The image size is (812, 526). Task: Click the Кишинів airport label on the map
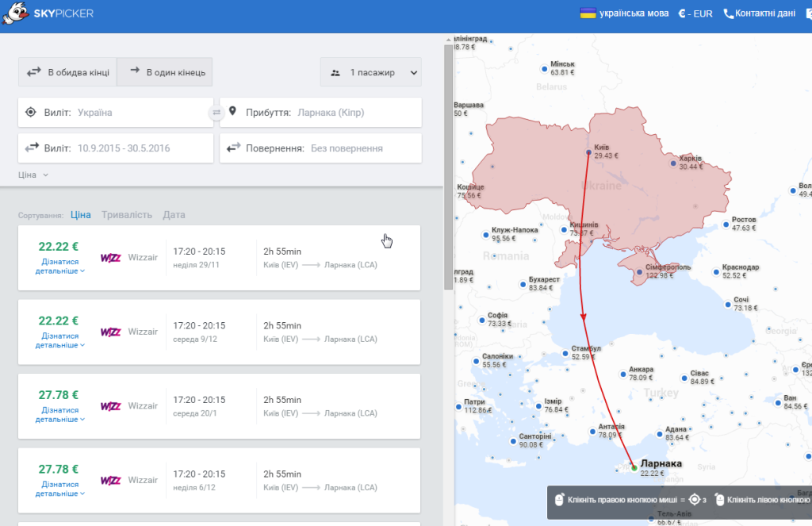tap(584, 229)
